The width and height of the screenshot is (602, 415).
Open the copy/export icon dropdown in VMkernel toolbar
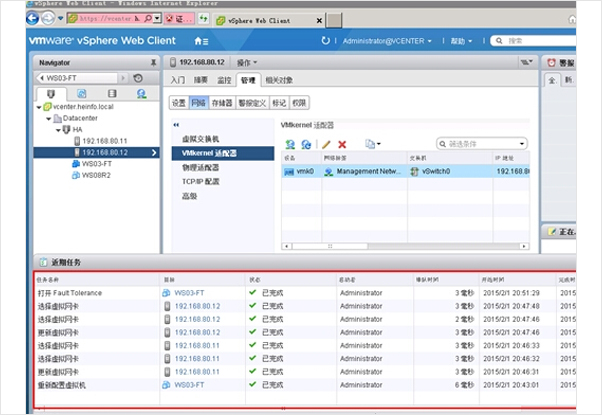tap(372, 144)
